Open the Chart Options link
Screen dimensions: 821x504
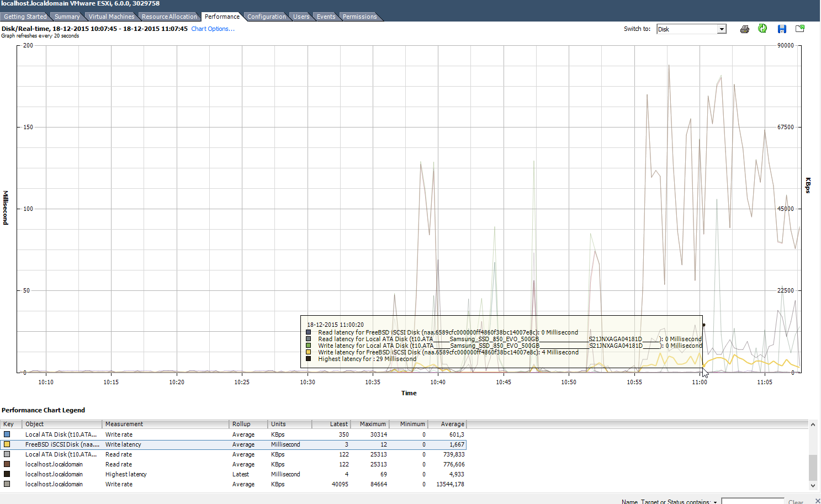point(213,29)
